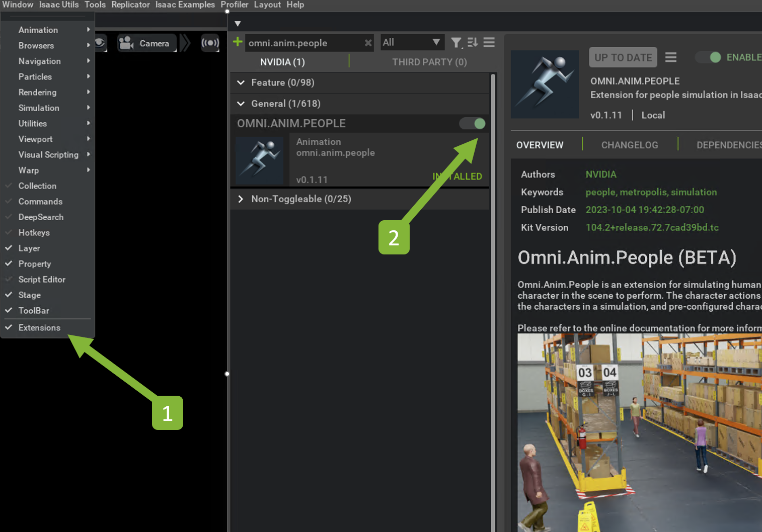The width and height of the screenshot is (762, 532).
Task: Enable the Hotkeys window
Action: [47, 233]
